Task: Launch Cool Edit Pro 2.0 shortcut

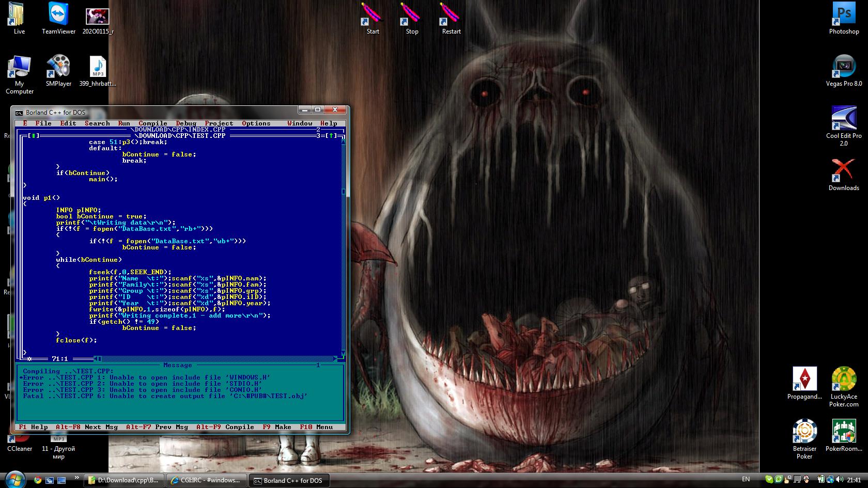Action: (x=844, y=126)
